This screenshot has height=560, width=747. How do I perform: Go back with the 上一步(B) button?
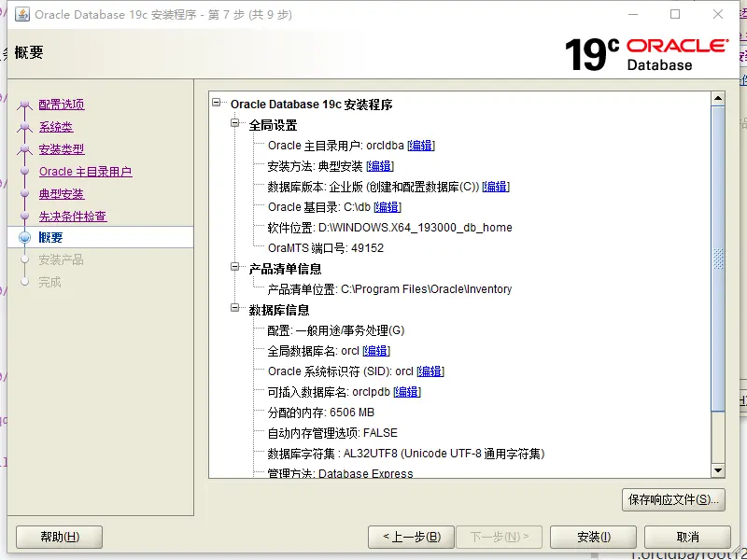[x=412, y=538]
